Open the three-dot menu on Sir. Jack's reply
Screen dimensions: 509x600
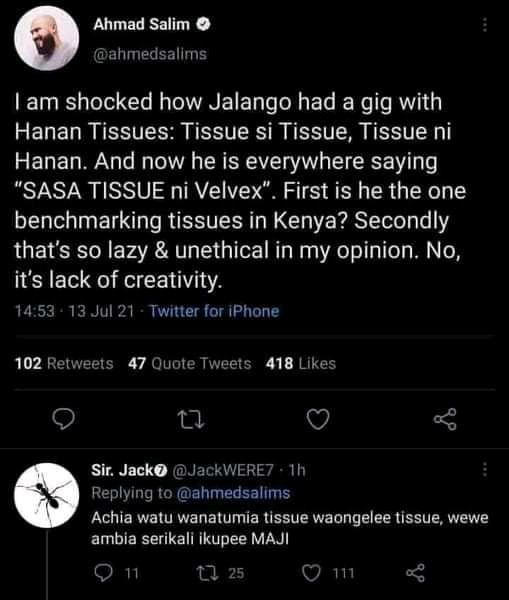(485, 469)
